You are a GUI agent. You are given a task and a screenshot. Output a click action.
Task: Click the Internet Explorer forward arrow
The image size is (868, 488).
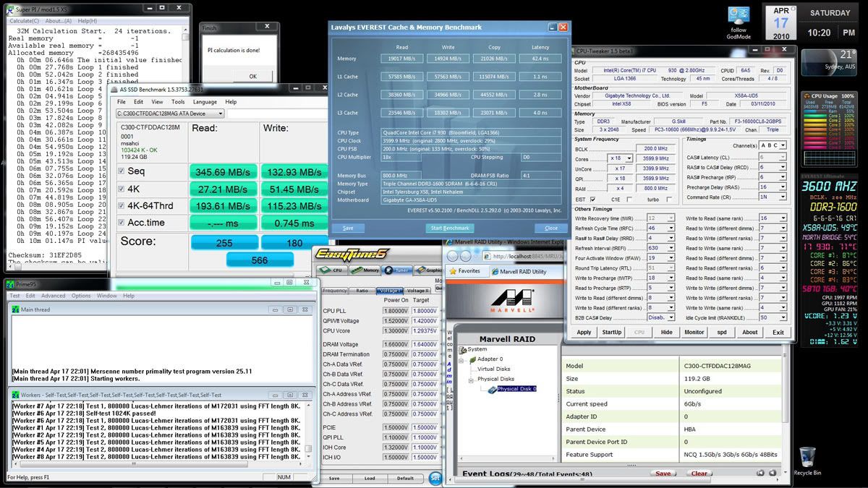tap(467, 256)
